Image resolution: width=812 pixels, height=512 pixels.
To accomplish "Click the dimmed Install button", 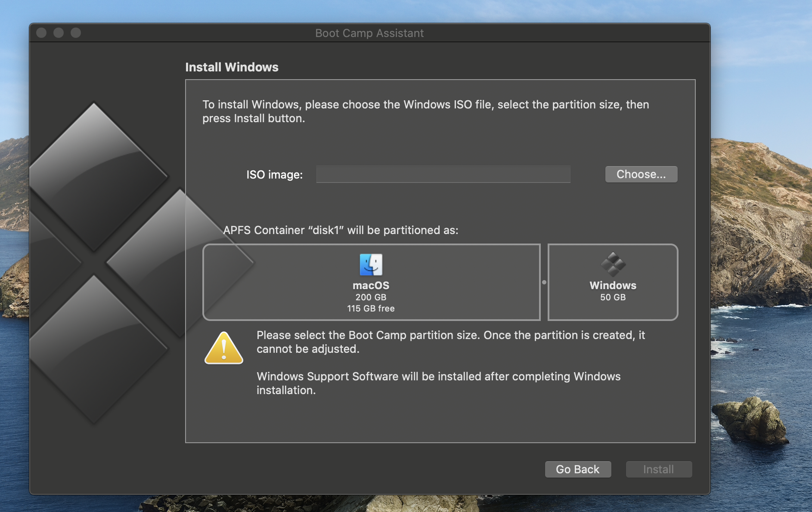I will coord(659,469).
